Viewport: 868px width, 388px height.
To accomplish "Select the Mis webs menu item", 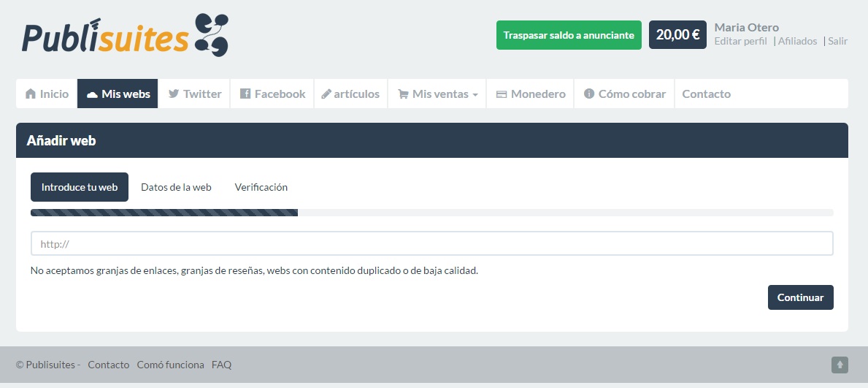I will [118, 94].
